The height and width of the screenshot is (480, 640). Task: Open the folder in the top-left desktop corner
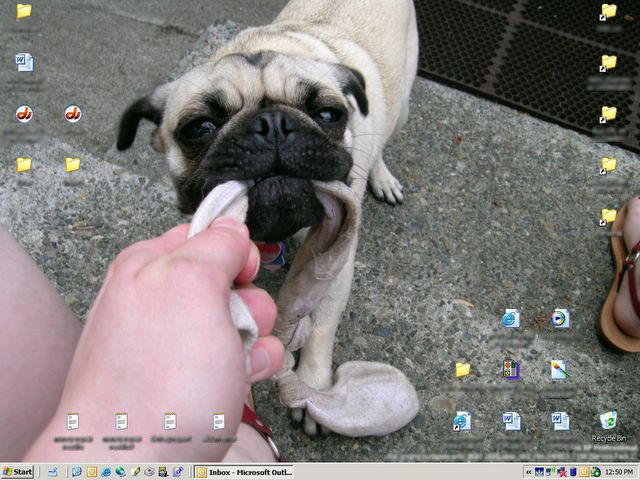(24, 12)
